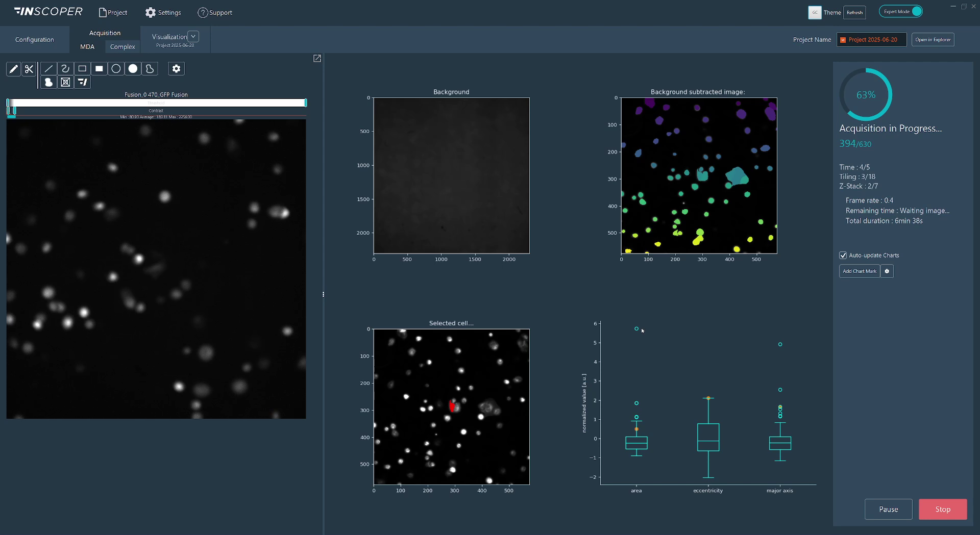Click the project name M icon

tap(843, 40)
